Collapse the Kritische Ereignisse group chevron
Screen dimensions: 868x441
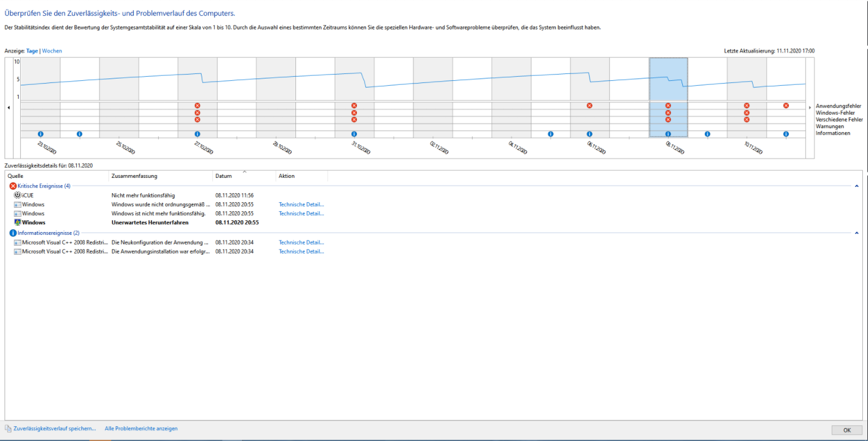click(x=857, y=186)
